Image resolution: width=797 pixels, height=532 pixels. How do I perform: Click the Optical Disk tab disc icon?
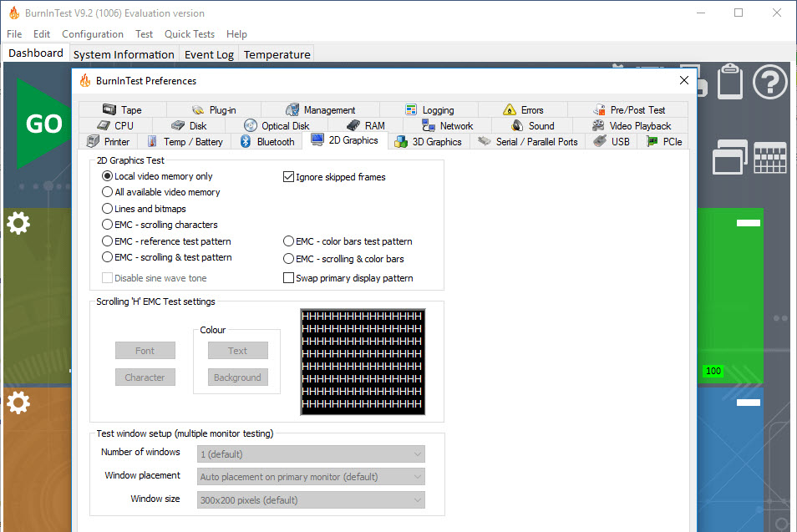[x=251, y=125]
